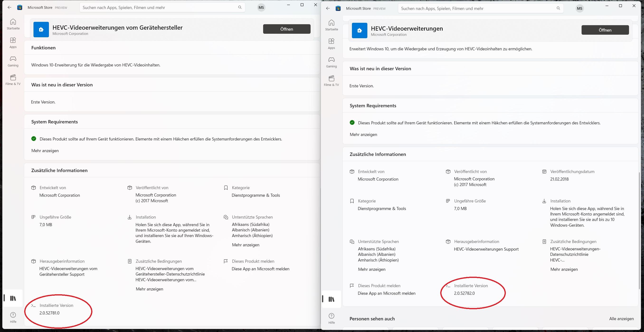Screen dimensions: 644x332
Task: Expand Zusätzliche Bedingungen Mehr anzeigen in right window
Action: click(564, 269)
